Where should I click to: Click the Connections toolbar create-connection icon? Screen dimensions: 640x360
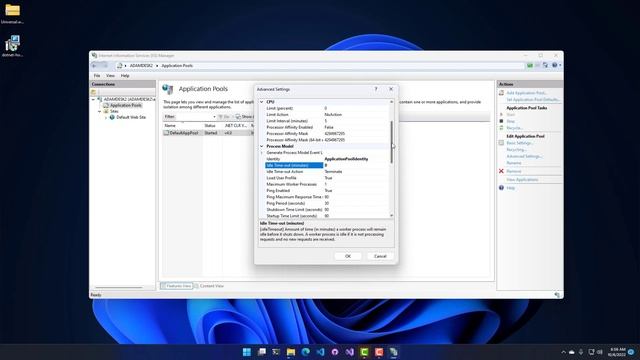(x=94, y=92)
